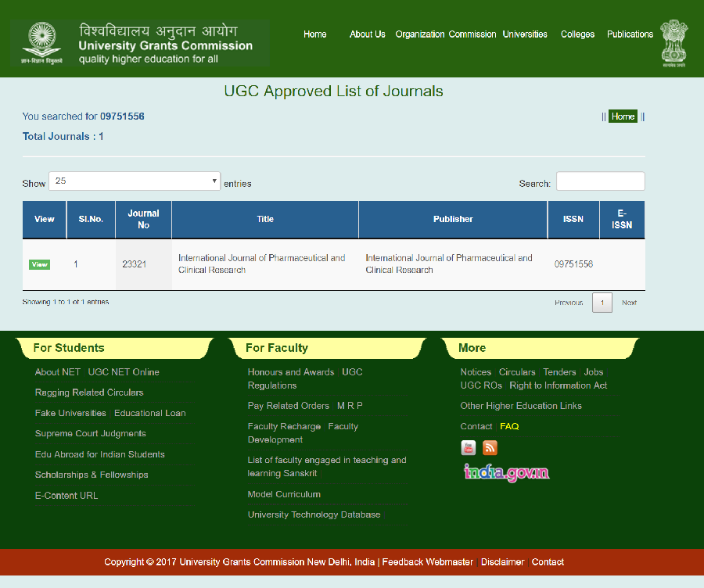
Task: Open Honours and Awards link
Action: pyautogui.click(x=291, y=372)
